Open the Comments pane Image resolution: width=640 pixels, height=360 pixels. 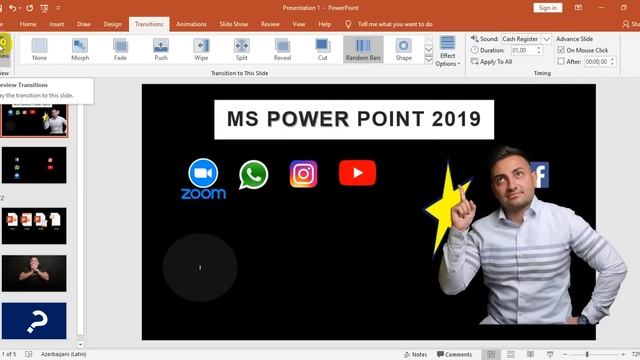click(454, 354)
